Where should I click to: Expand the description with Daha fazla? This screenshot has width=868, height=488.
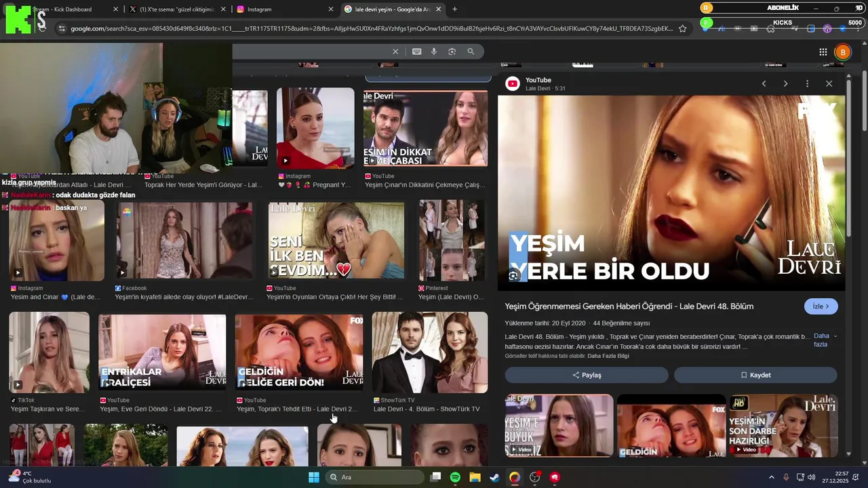(x=825, y=340)
